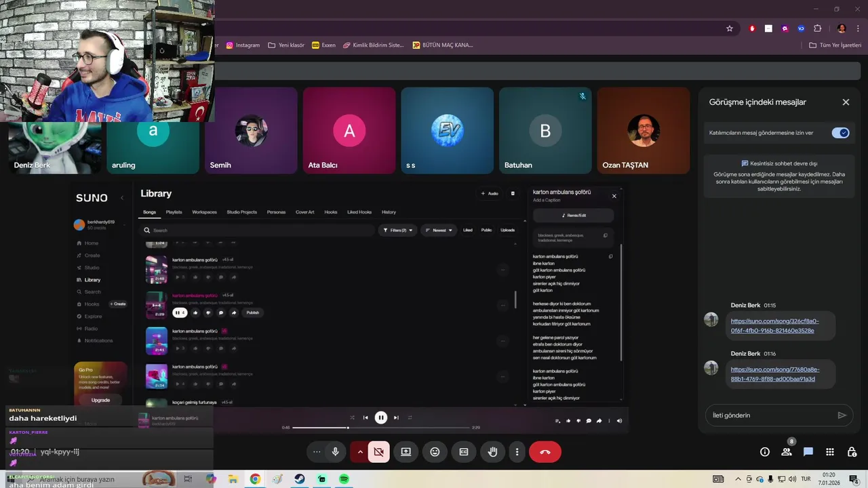The height and width of the screenshot is (488, 868).
Task: Toggle the Public filter chip
Action: 486,230
